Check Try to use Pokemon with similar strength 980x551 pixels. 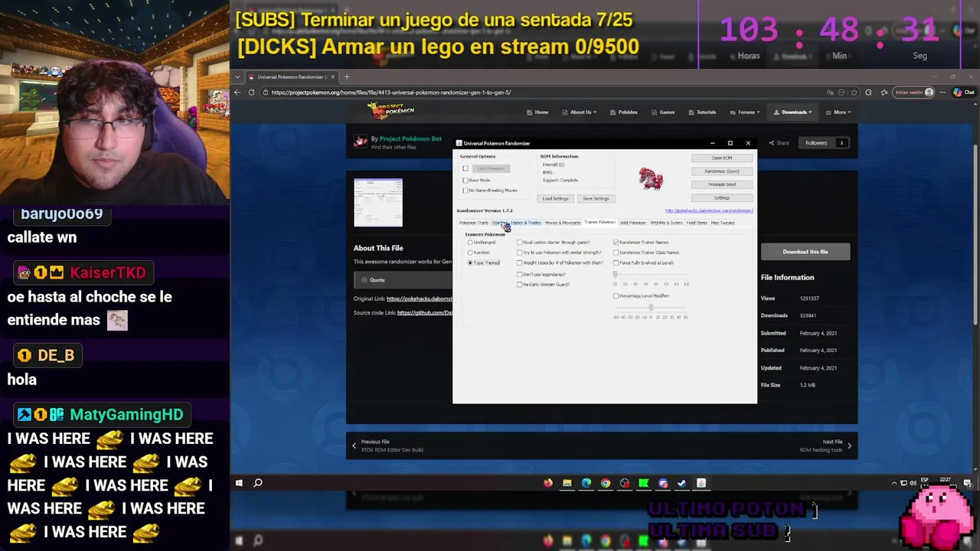[x=520, y=253]
